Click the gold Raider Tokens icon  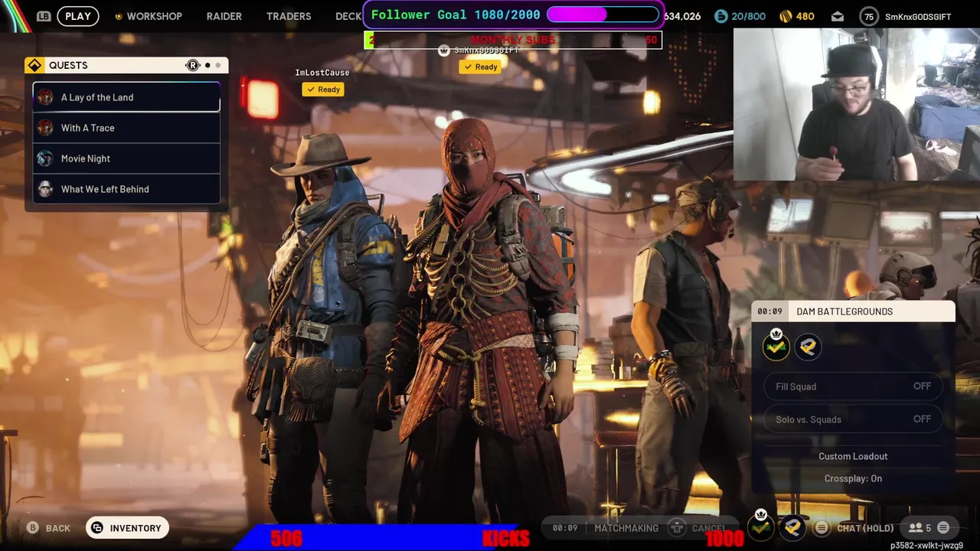click(x=786, y=16)
